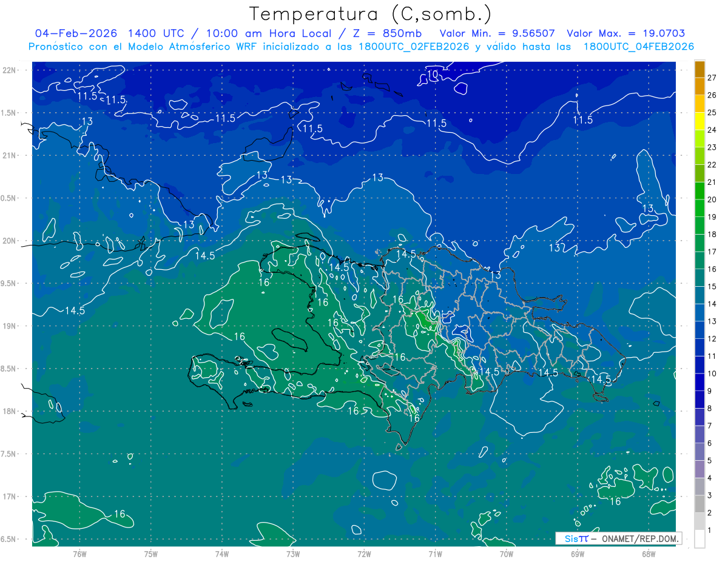
Task: Click the '68W' longitude axis label
Action: point(649,554)
